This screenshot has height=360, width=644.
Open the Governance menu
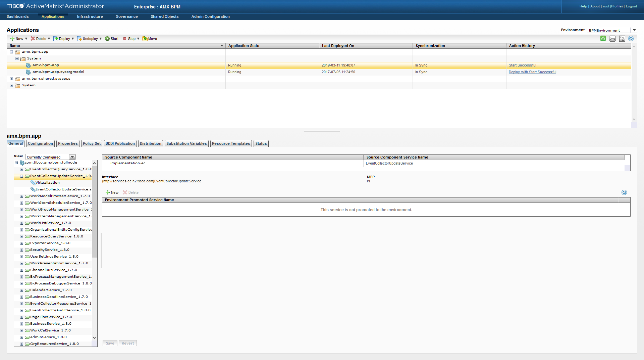(127, 16)
